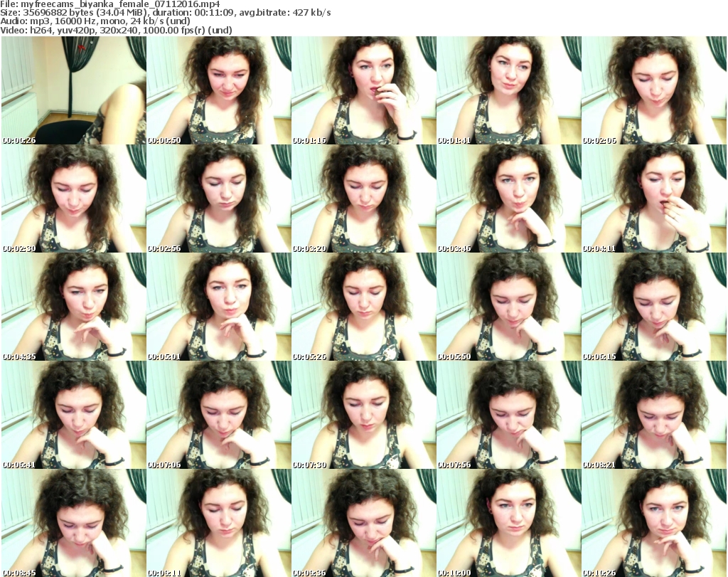Select the thumbnail stamped 00:04:35
This screenshot has height=577, width=728.
tap(74, 307)
